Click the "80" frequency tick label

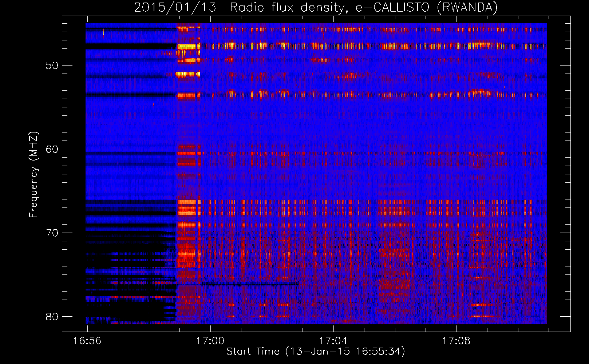point(52,317)
